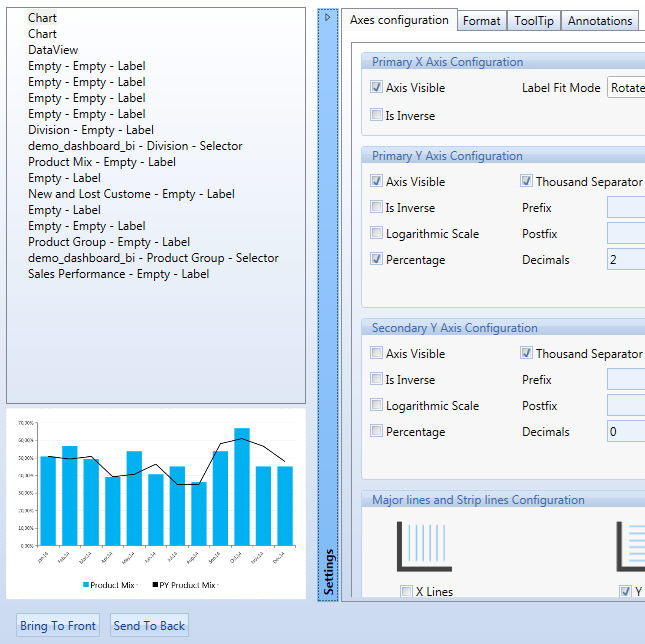Enable Secondary Y Logarithmic Scale checkbox

point(376,405)
